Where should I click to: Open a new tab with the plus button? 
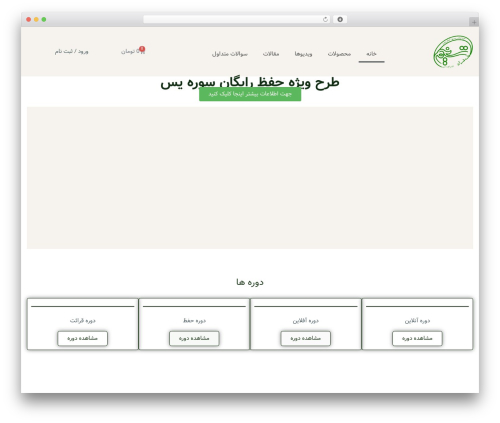pyautogui.click(x=474, y=22)
